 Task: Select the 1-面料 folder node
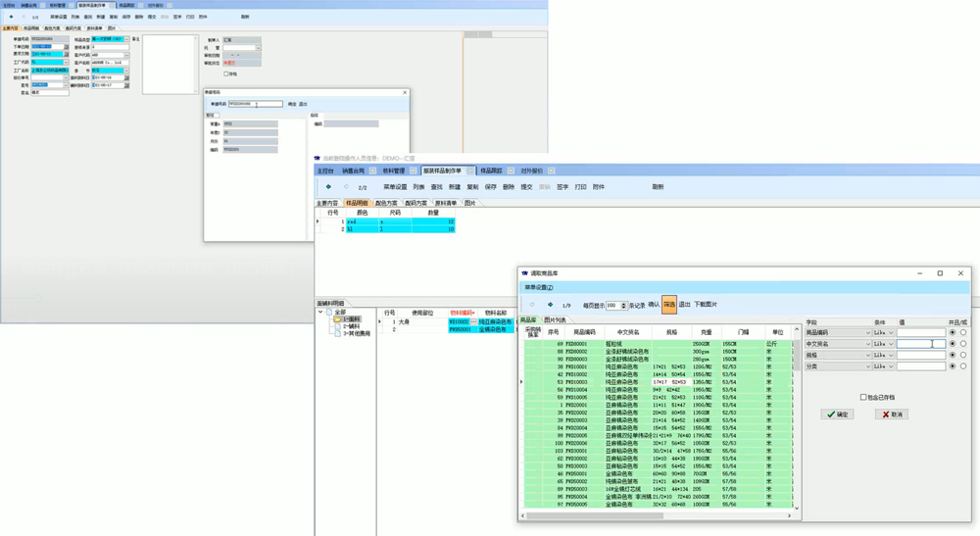click(x=348, y=319)
